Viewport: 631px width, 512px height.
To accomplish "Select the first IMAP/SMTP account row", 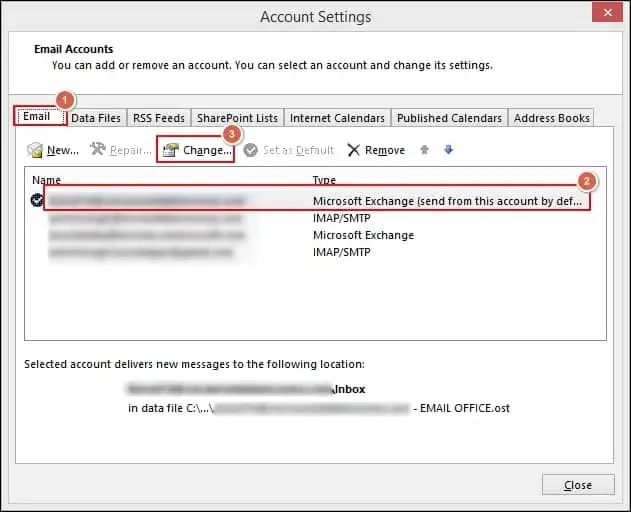I will [x=317, y=218].
